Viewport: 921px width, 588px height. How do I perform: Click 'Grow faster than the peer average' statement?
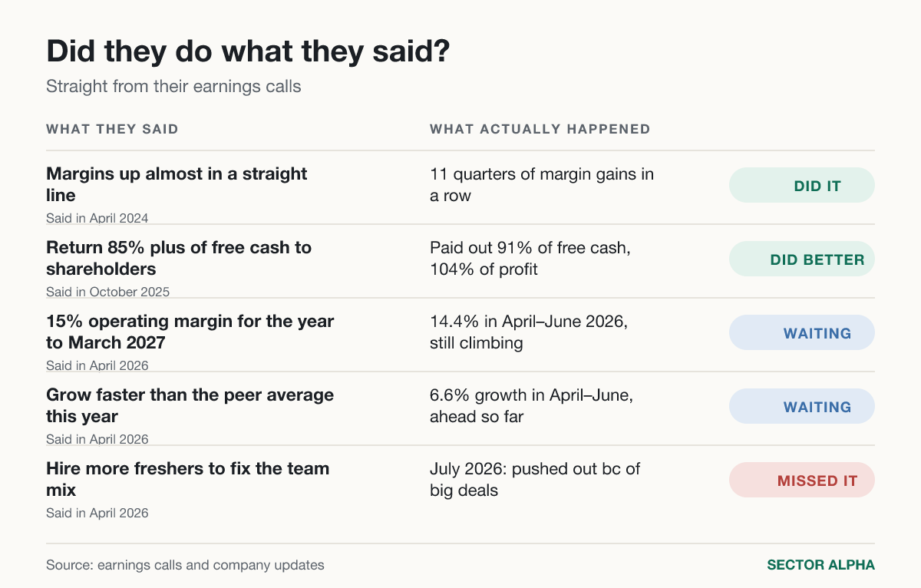pos(190,405)
